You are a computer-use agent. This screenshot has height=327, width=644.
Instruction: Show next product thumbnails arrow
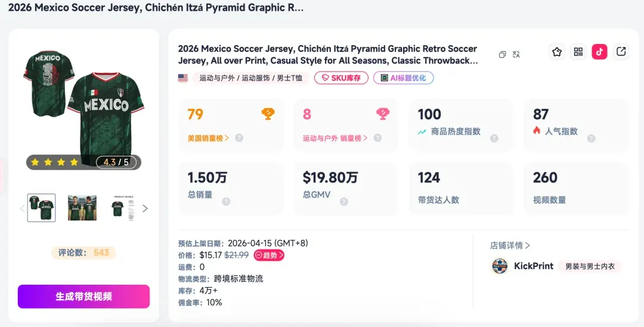coord(145,208)
